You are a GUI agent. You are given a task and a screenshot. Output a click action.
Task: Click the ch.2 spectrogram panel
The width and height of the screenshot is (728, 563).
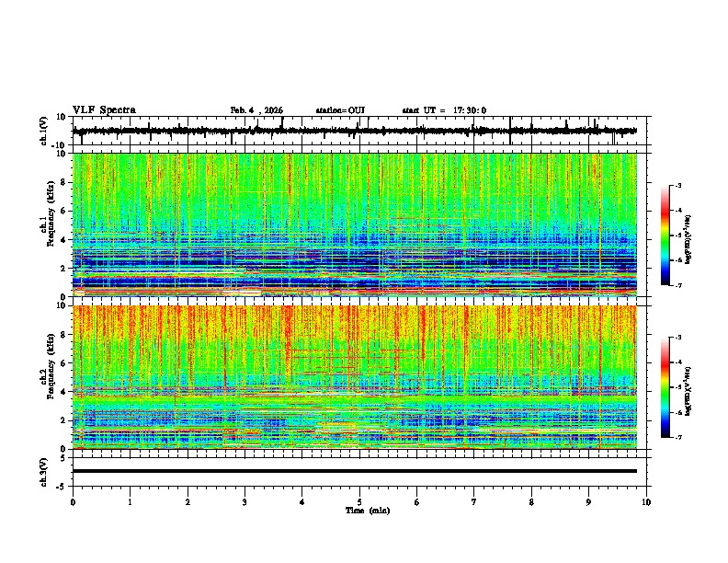click(x=355, y=377)
